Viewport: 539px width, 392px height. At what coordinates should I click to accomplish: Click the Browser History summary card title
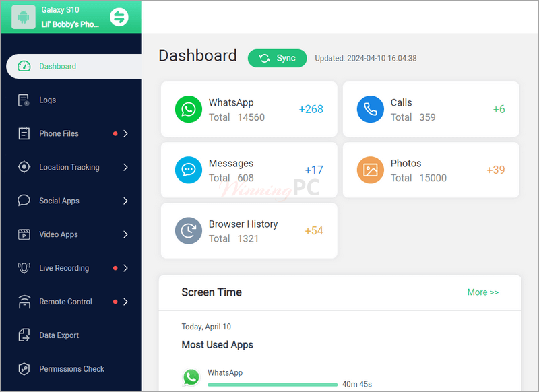(243, 224)
